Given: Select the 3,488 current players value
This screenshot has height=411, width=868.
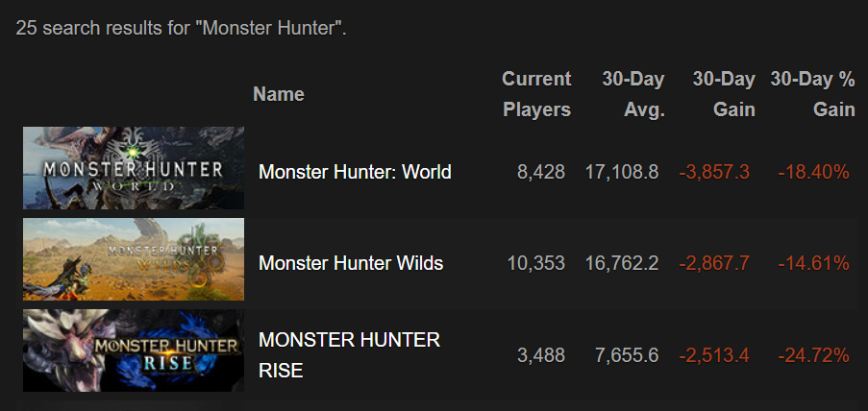Looking at the screenshot, I should coord(541,355).
